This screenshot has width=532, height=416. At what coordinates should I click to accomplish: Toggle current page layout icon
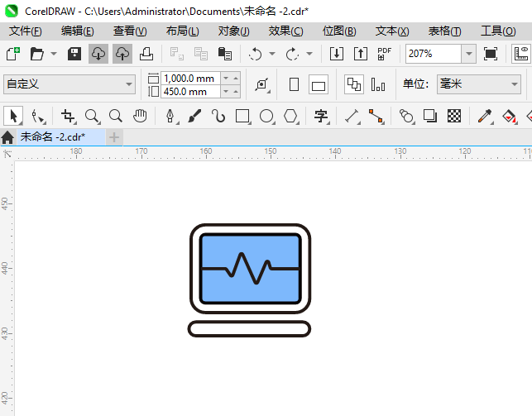(x=378, y=84)
